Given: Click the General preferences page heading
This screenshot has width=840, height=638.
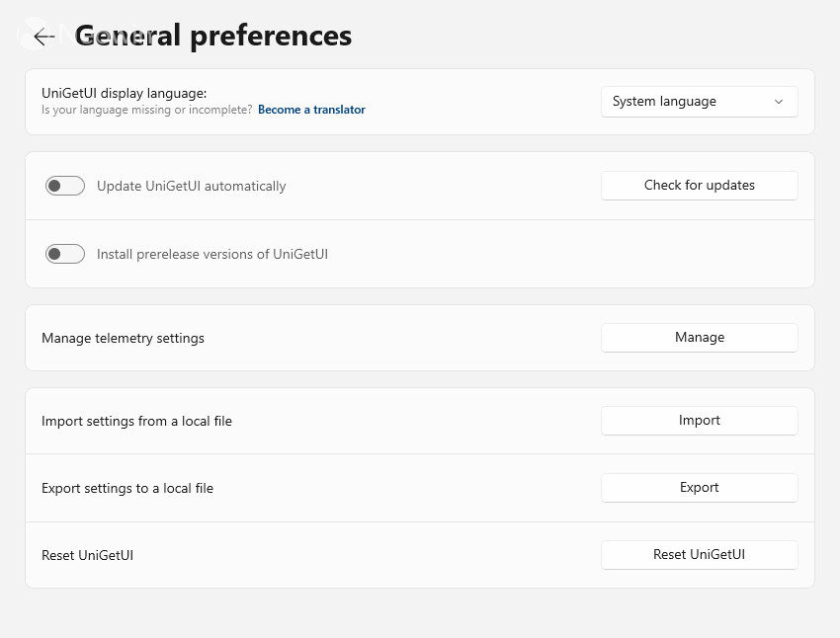Looking at the screenshot, I should point(212,36).
